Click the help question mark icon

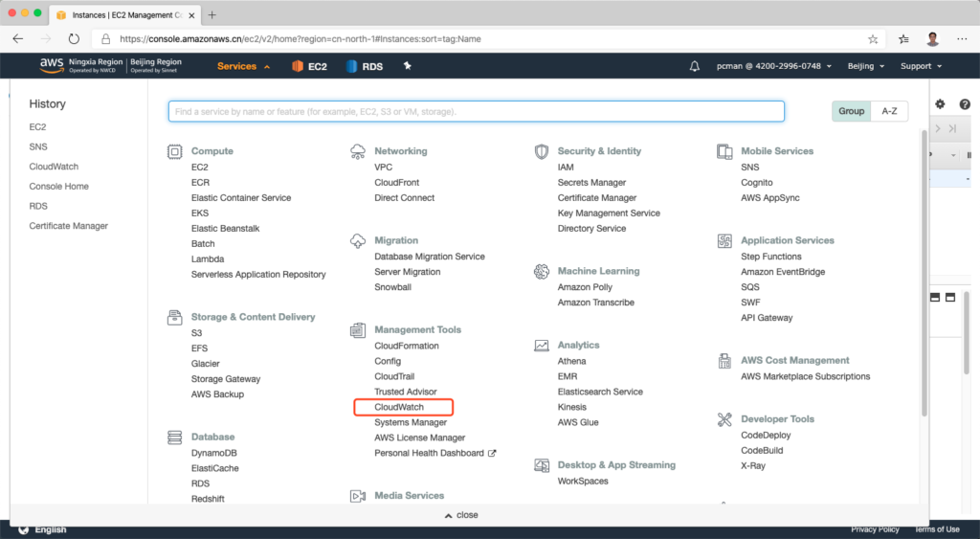(965, 104)
